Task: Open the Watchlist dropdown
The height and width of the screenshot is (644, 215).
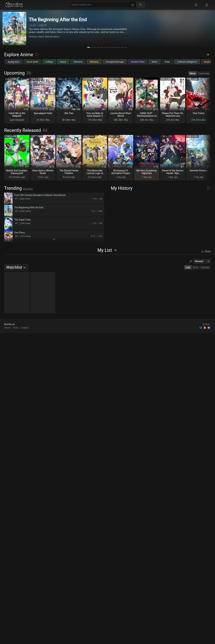Action: point(16,267)
